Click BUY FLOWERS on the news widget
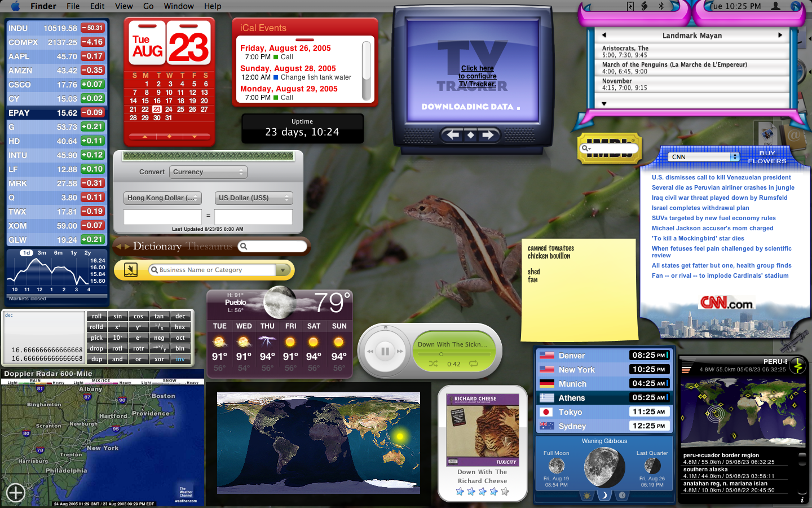Viewport: 812px width, 508px height. pos(767,157)
